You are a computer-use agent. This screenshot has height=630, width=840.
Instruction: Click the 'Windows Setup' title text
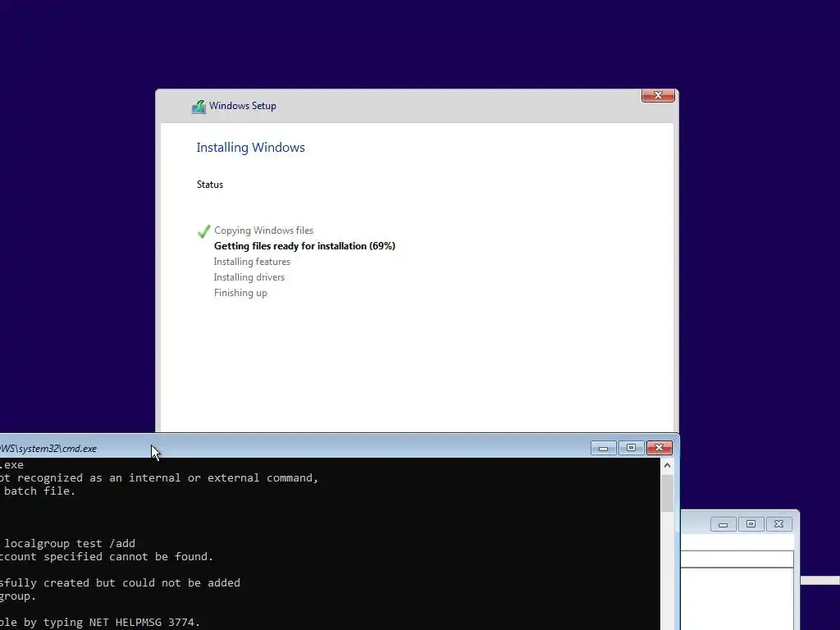243,106
